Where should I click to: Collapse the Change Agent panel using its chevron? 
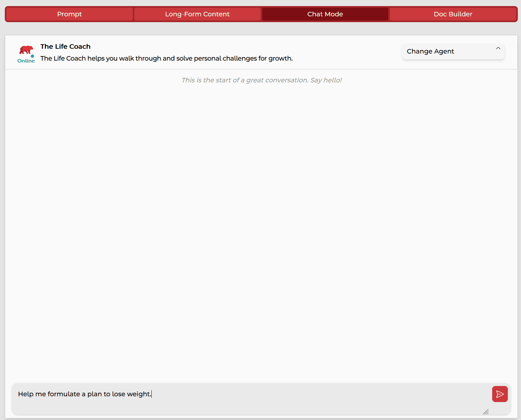coord(498,48)
